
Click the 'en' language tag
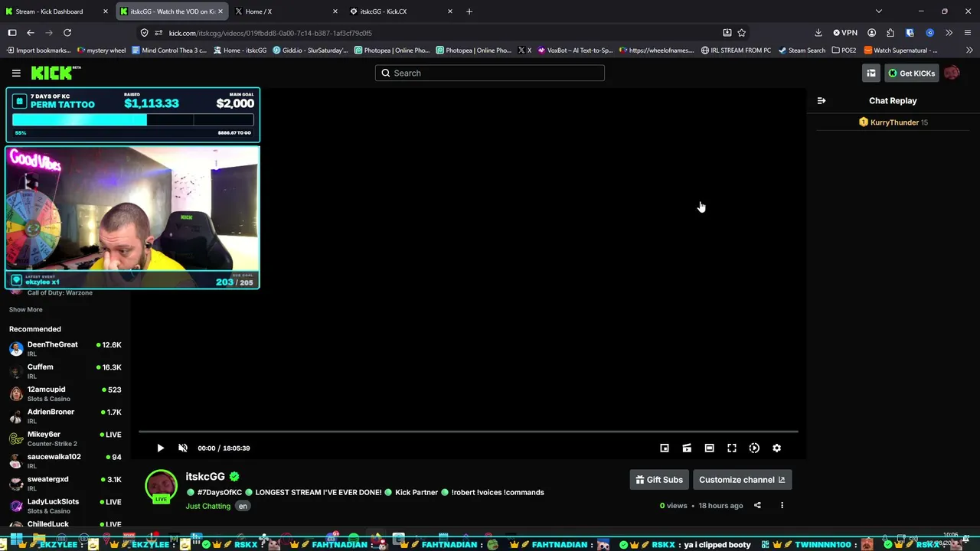click(243, 506)
